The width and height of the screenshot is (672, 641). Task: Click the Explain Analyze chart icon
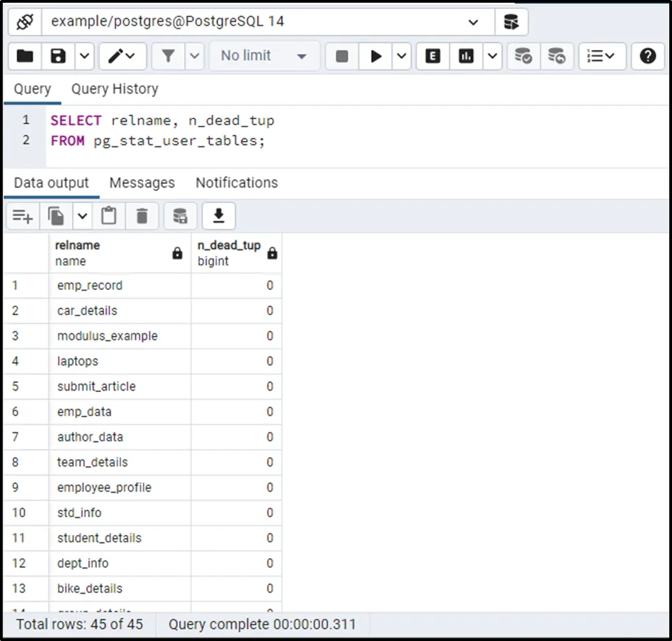[x=466, y=56]
